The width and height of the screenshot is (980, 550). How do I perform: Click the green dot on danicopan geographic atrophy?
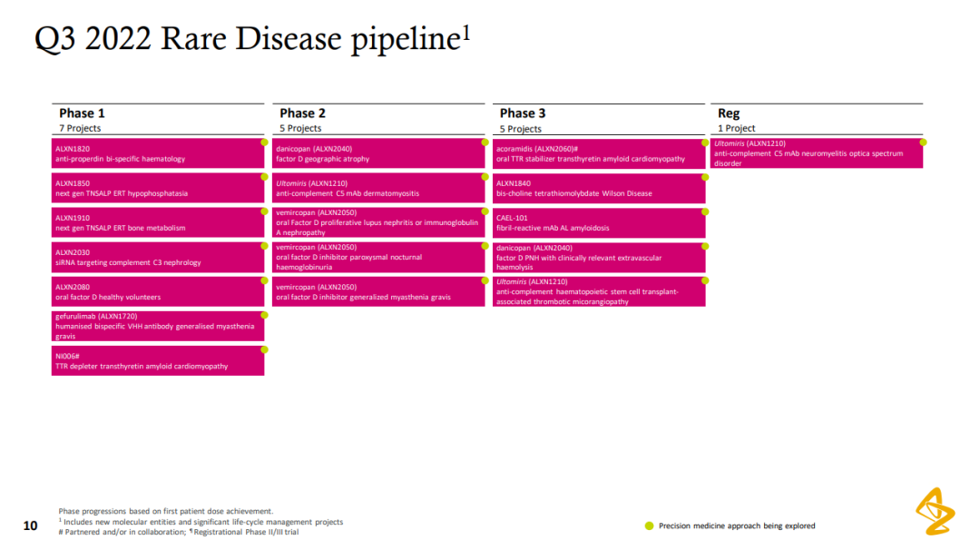point(485,142)
